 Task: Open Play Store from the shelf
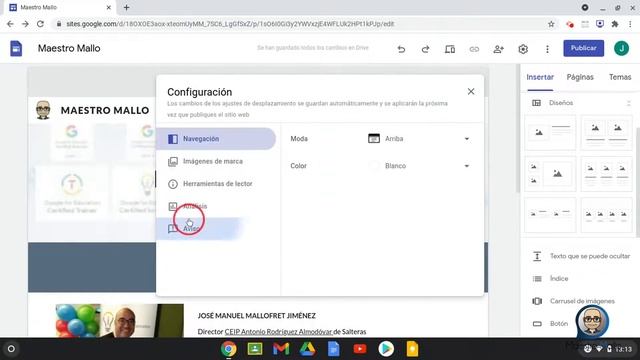point(386,349)
